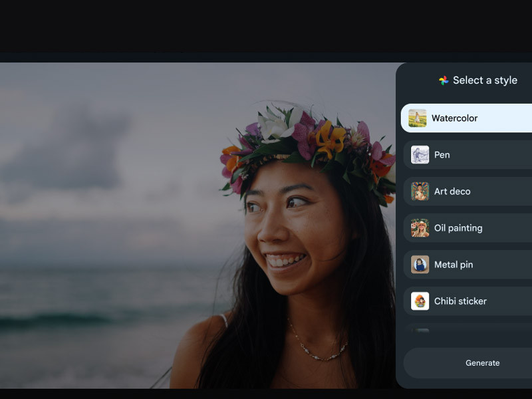Switch to the Oil painting style
Viewport: 532px width, 399px height.
[x=458, y=228]
